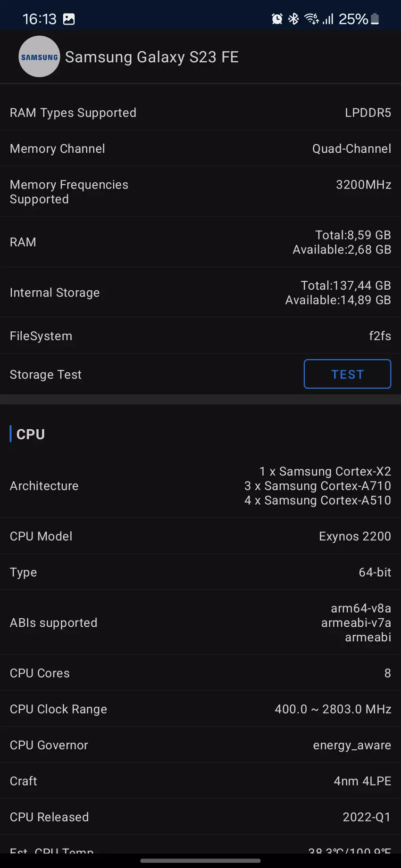
Task: Tap the Wi-Fi status icon
Action: click(311, 19)
